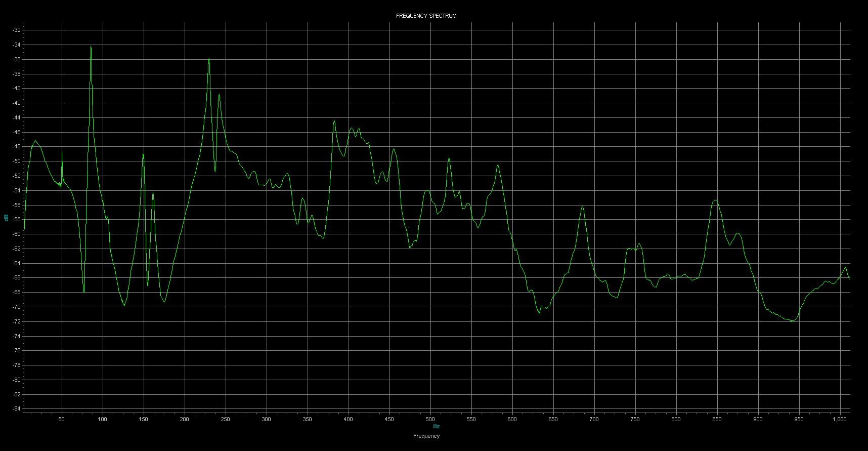
Task: Select the 50 tick on frequency axis
Action: [x=62, y=419]
